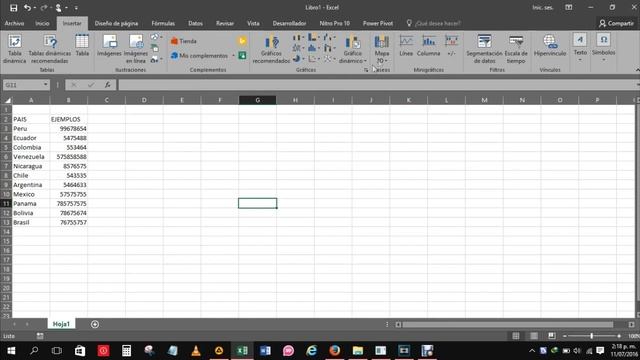Select the cell containing Venezuela
The height and width of the screenshot is (360, 640).
[x=31, y=157]
